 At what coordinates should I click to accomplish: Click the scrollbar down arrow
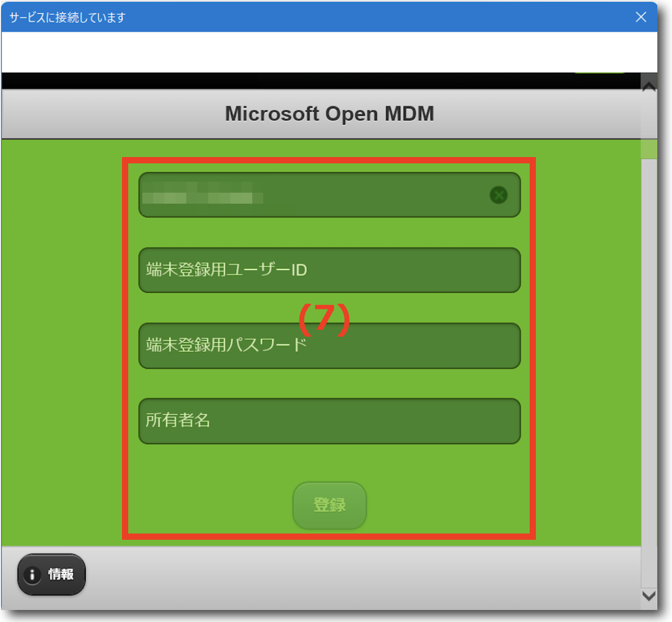[649, 596]
